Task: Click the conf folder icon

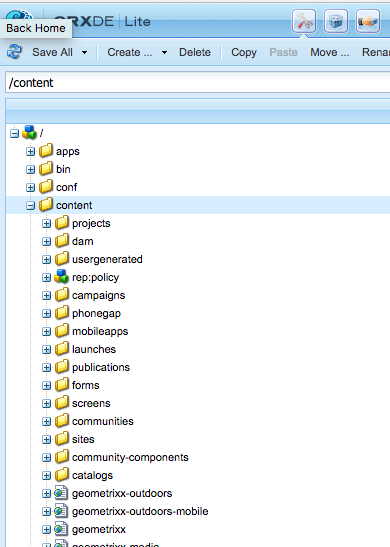Action: point(46,187)
